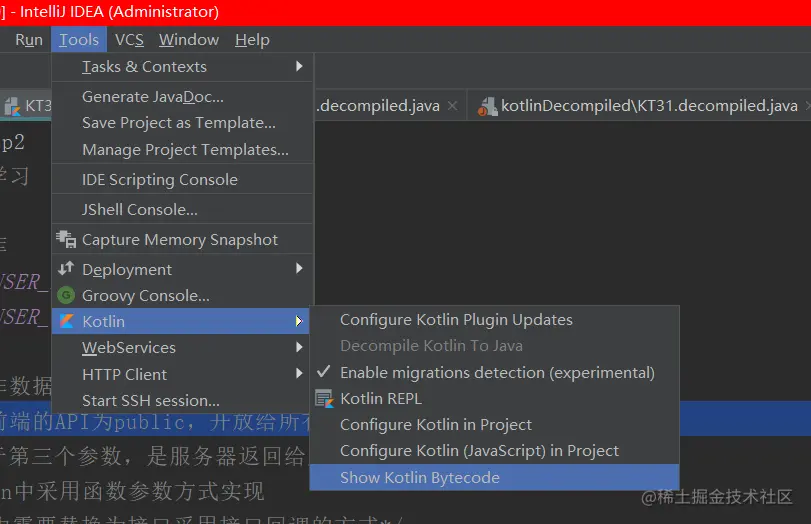Select the highlighted Kotlin menu entry
Screen dimensions: 811x524
[181, 321]
